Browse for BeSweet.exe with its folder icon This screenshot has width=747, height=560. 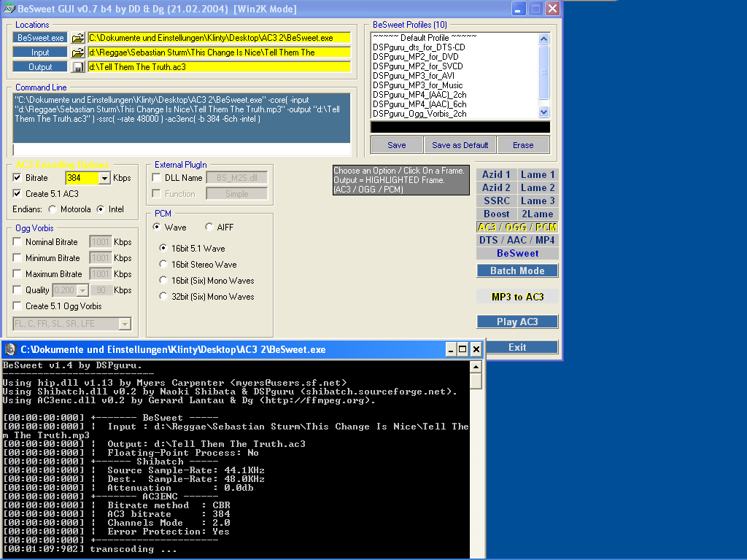(77, 38)
